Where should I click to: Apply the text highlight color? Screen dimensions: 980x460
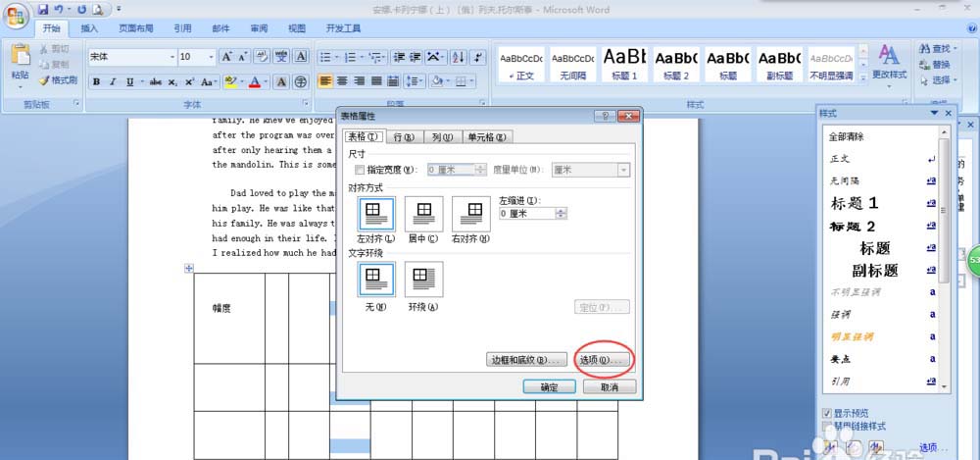(230, 82)
